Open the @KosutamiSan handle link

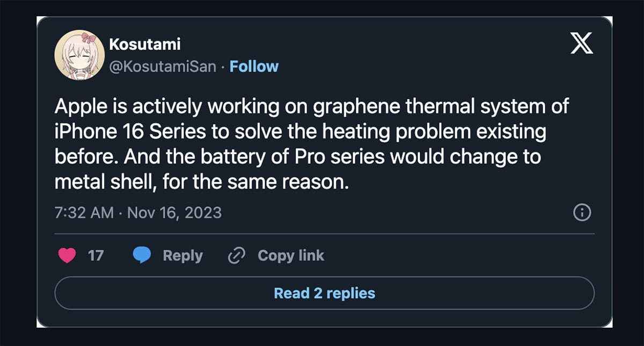click(163, 67)
